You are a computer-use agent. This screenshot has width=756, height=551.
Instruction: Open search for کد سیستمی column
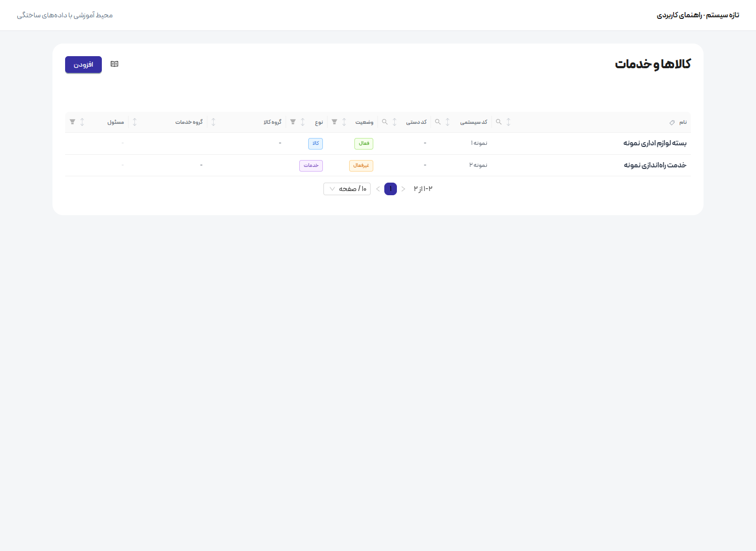438,122
